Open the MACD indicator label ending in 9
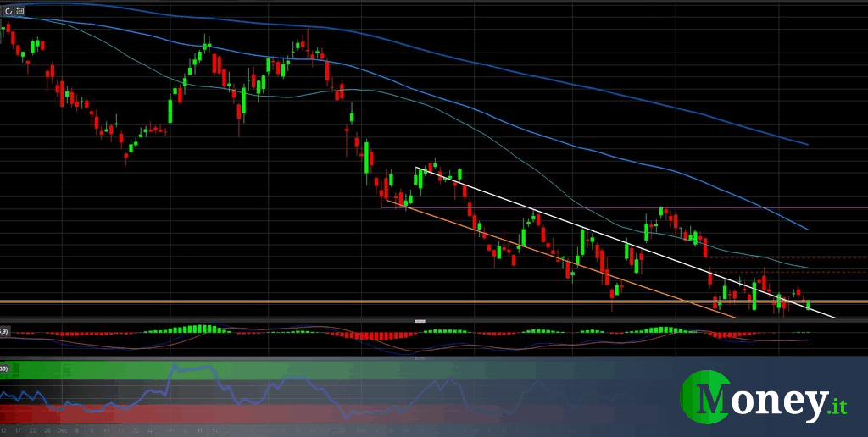868x437 pixels. point(4,330)
